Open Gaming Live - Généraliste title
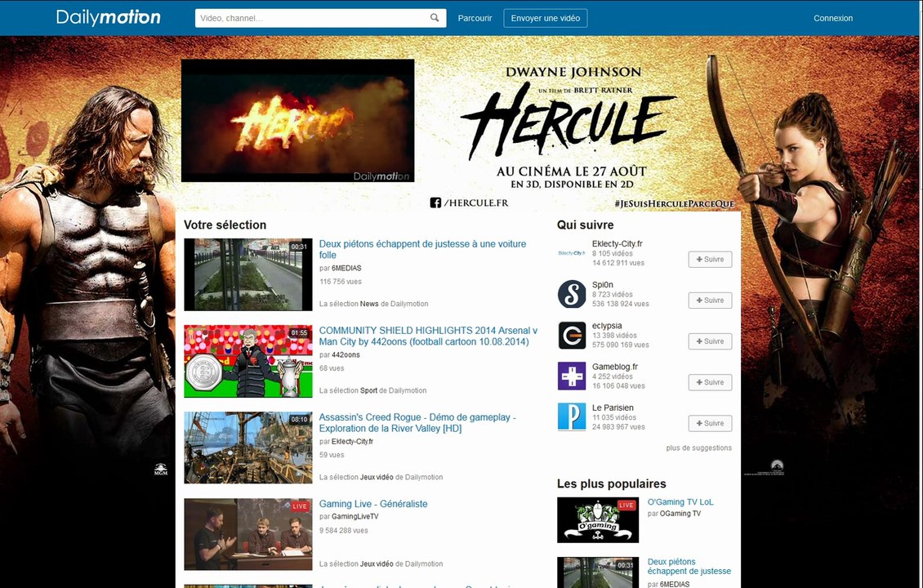The height and width of the screenshot is (588, 923). 373,504
